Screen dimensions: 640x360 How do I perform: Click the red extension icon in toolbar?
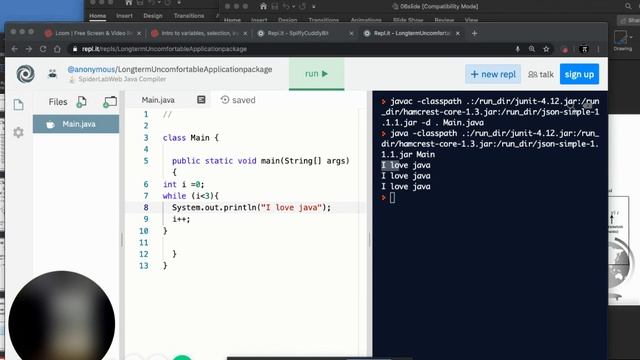point(565,49)
